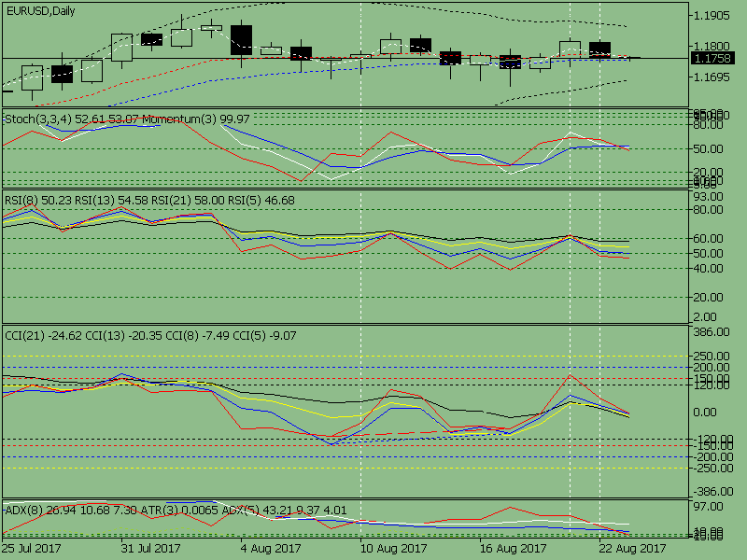Click the 16 Aug 2017 date label

(x=513, y=549)
